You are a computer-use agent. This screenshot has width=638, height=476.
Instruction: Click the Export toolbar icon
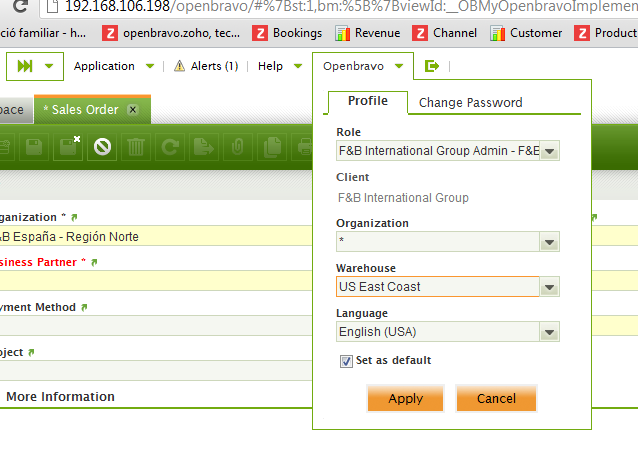(204, 146)
